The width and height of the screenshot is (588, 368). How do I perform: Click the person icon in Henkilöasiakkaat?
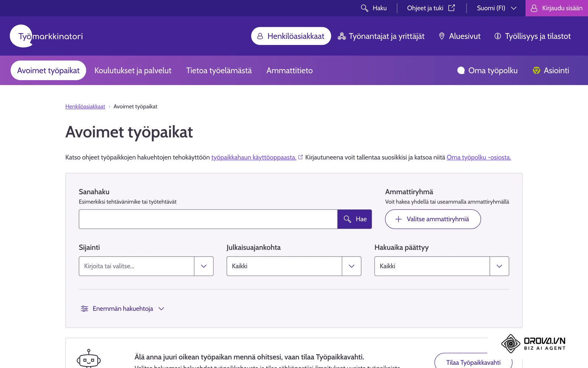260,36
